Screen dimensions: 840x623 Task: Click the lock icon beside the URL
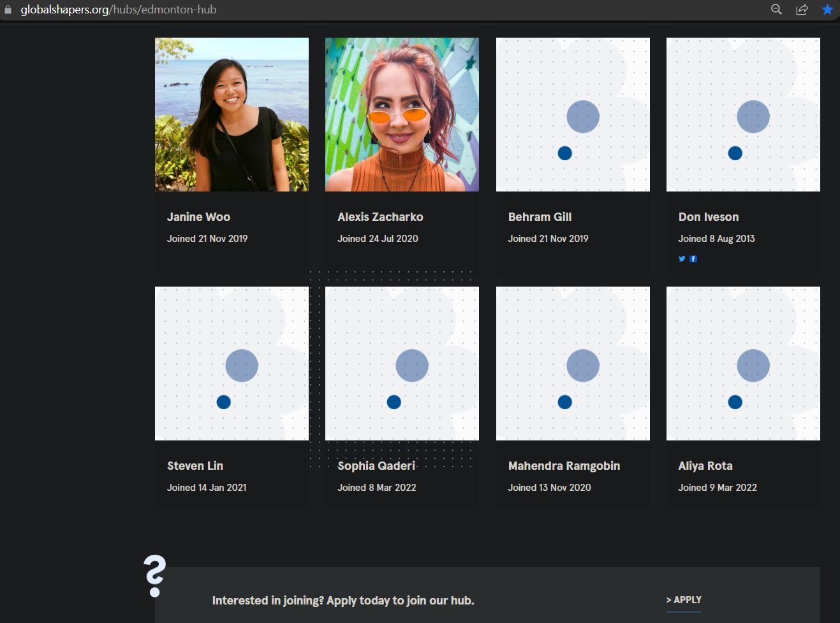point(8,10)
